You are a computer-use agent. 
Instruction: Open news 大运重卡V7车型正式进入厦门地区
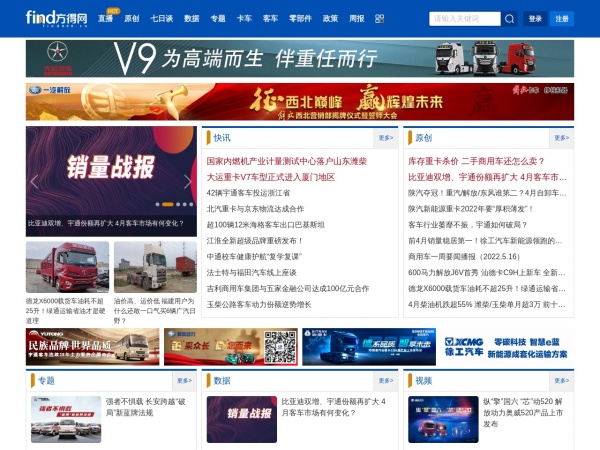coord(271,177)
